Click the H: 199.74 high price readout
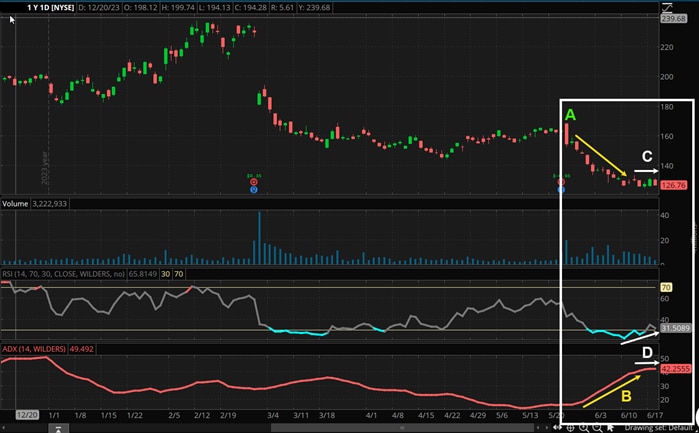 click(178, 8)
